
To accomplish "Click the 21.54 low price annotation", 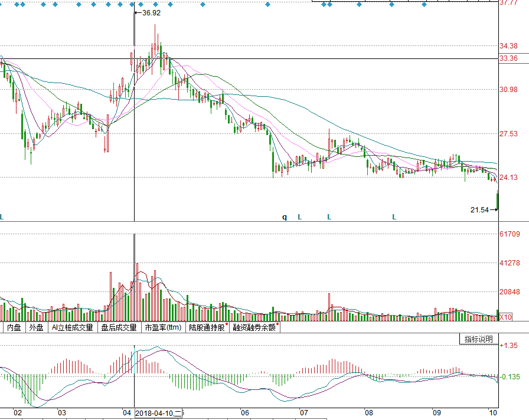I will click(x=479, y=209).
